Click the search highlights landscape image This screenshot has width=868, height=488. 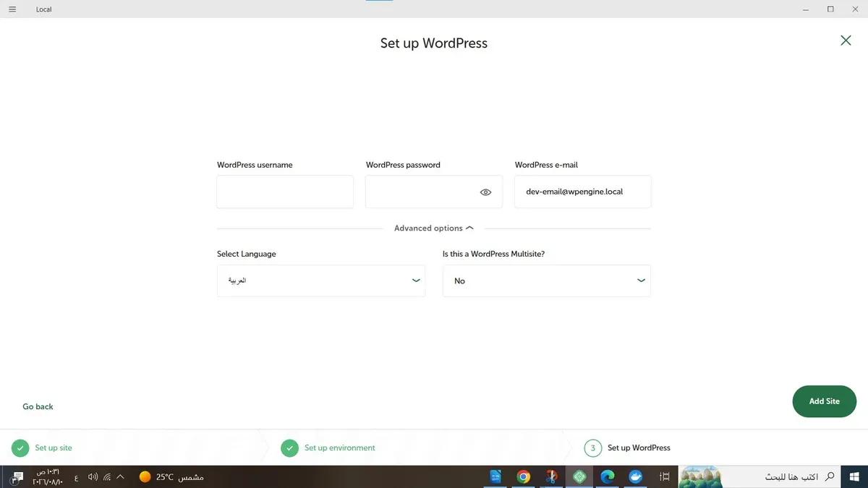click(700, 477)
